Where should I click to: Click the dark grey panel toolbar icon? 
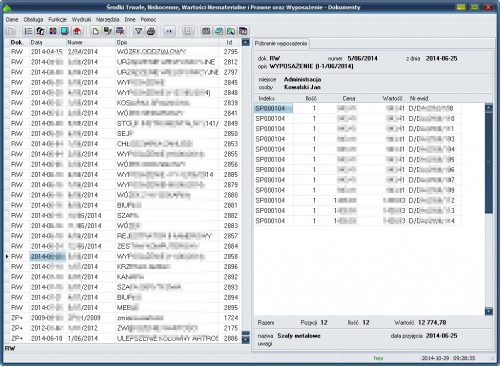[206, 31]
